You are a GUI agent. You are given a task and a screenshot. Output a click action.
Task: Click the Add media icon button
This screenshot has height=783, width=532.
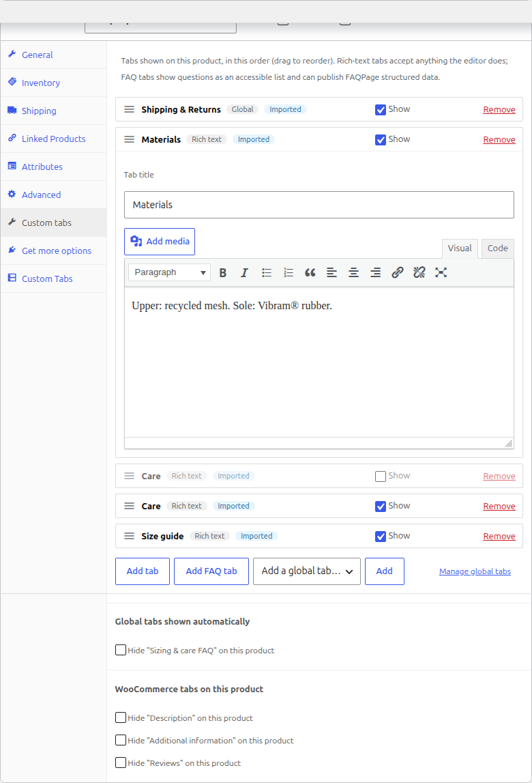pyautogui.click(x=160, y=242)
